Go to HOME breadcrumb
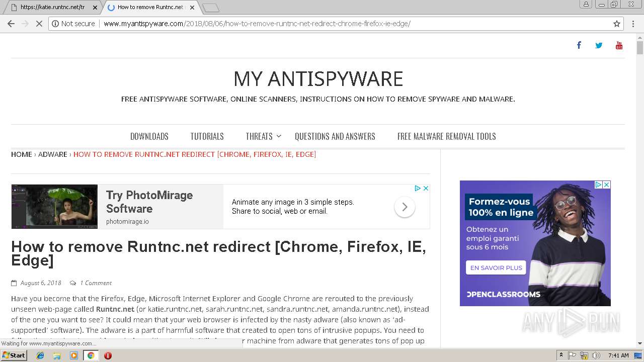 pyautogui.click(x=22, y=154)
